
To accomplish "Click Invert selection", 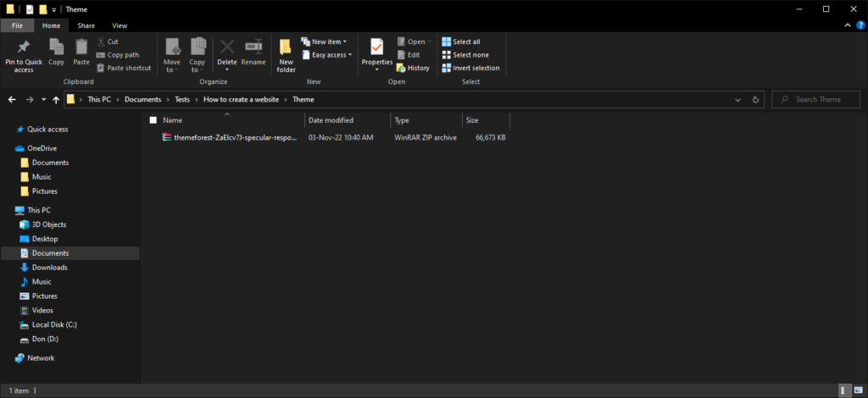I will coord(470,68).
